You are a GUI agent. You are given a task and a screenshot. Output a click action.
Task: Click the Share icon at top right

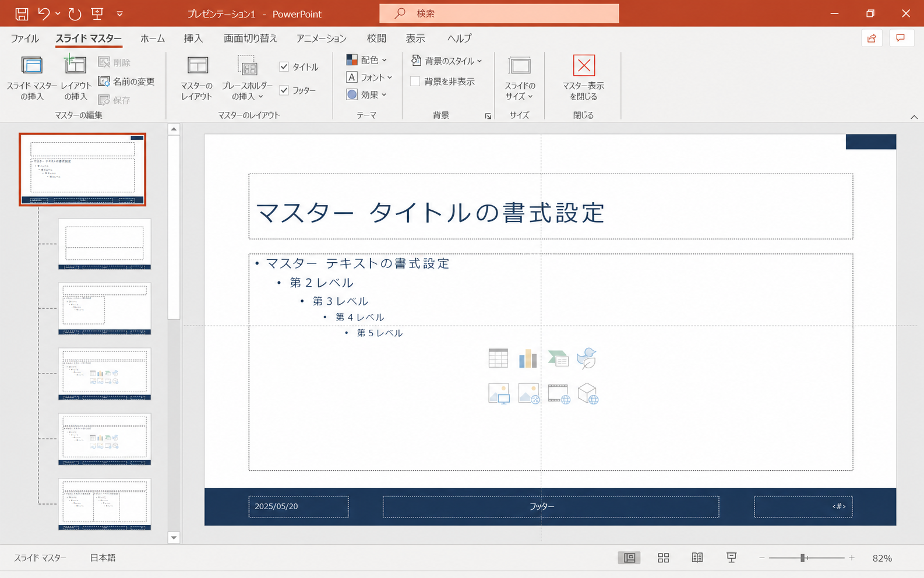point(872,38)
